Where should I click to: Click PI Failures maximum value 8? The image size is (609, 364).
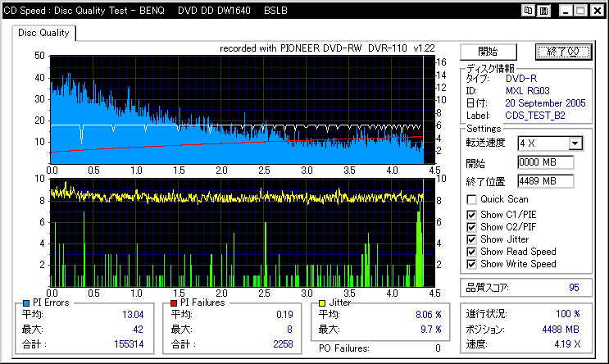point(289,330)
